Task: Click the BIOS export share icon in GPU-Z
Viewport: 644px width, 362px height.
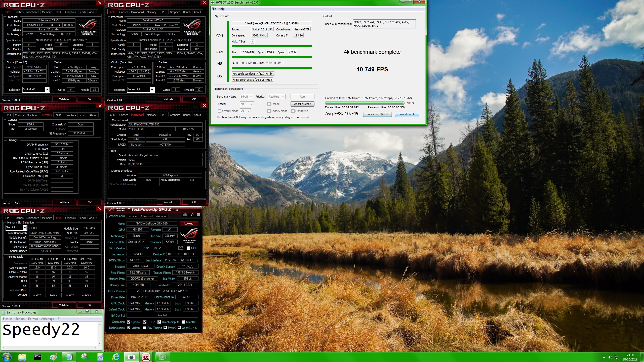Action: (x=181, y=248)
